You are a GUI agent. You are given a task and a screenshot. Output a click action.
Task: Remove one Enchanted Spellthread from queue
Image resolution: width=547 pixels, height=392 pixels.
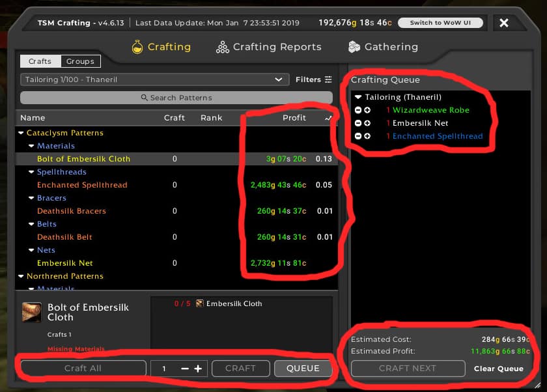358,136
